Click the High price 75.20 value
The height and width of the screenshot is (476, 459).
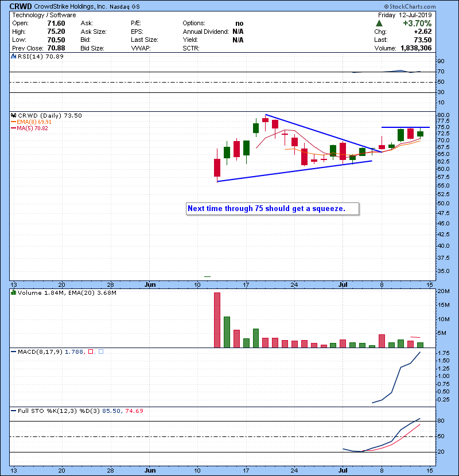click(56, 32)
